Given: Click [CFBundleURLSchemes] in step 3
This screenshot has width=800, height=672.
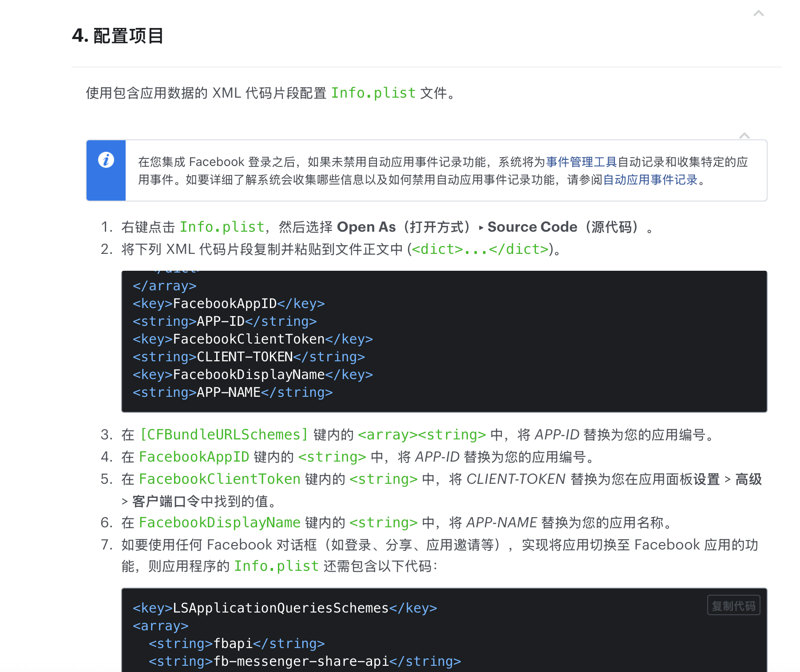Looking at the screenshot, I should [224, 435].
